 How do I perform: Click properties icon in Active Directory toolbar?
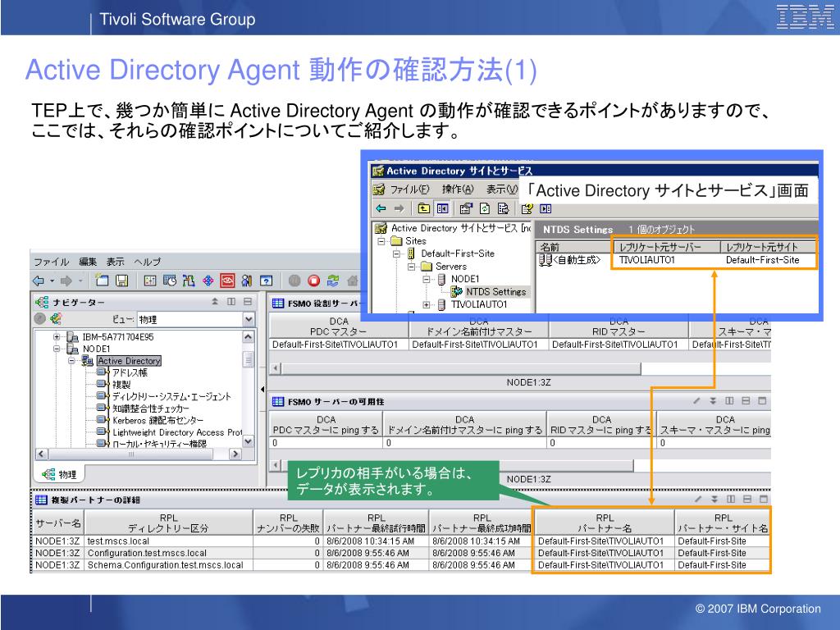coord(466,208)
